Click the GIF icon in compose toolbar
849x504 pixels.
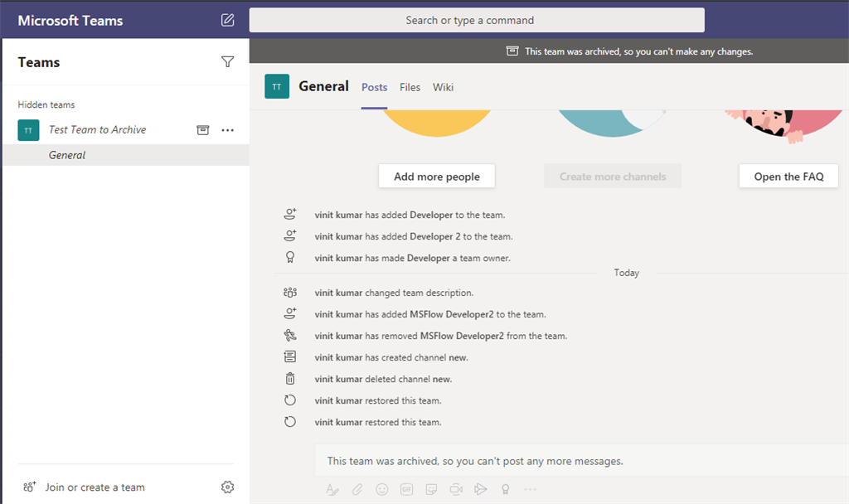(x=406, y=489)
